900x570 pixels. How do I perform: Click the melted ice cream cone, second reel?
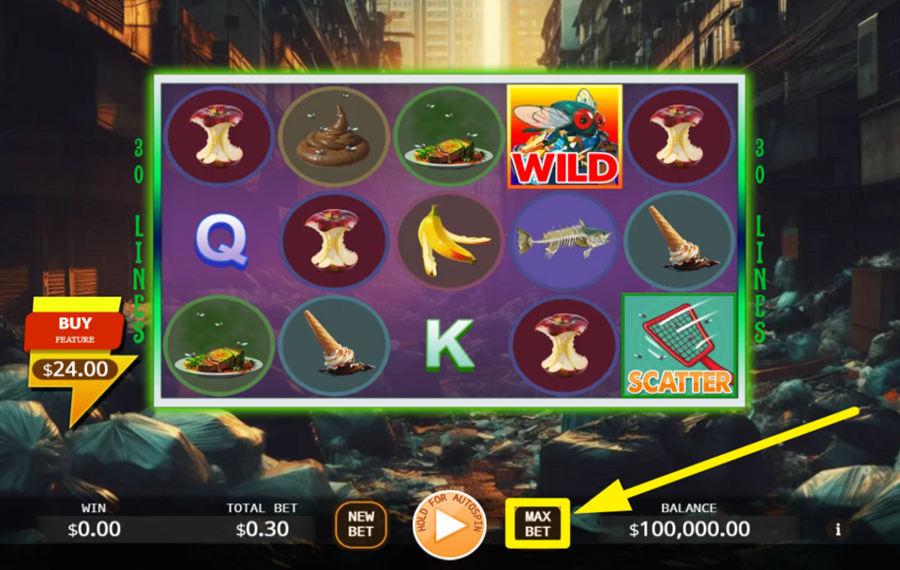click(x=334, y=345)
